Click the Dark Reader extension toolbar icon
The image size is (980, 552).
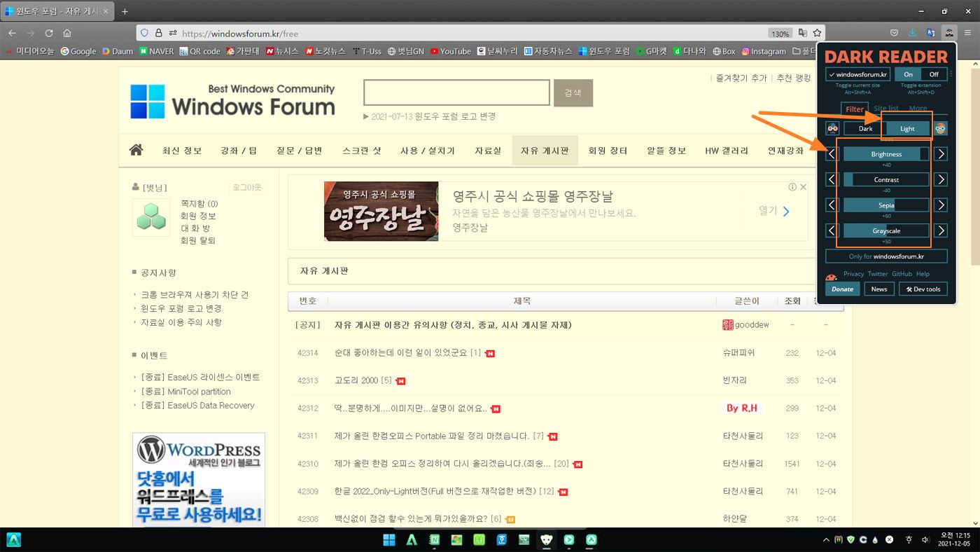pos(948,33)
